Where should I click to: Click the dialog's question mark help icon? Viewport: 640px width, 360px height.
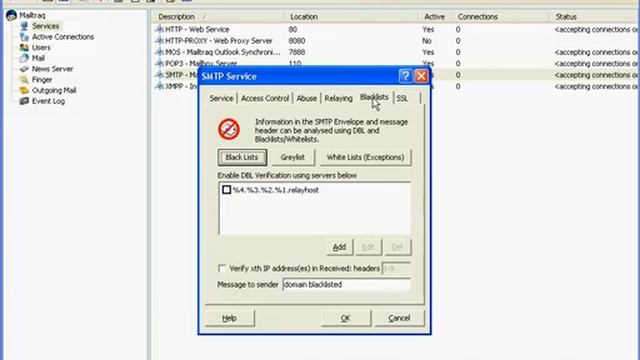[405, 76]
